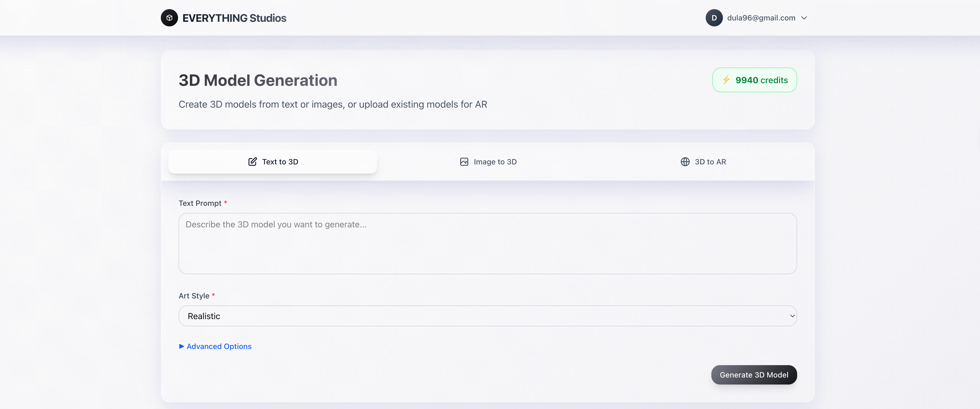The image size is (980, 409).
Task: Click the 9940 credits badge
Action: coord(754,80)
